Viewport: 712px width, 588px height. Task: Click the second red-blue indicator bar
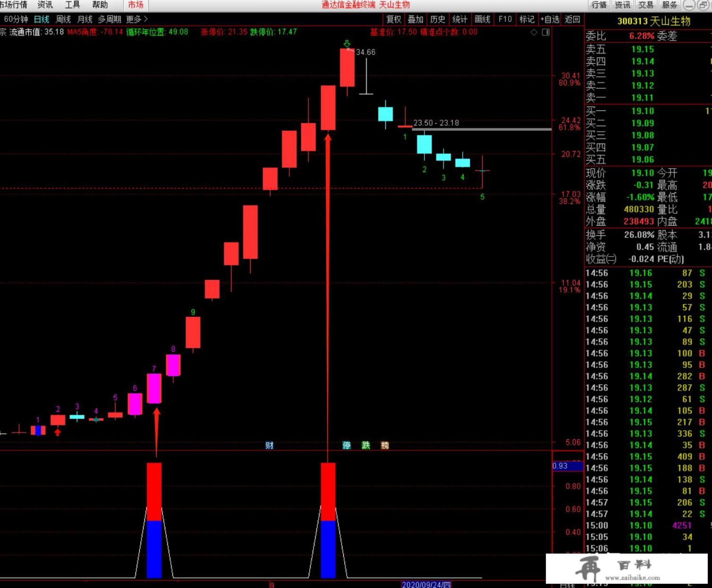pos(328,520)
